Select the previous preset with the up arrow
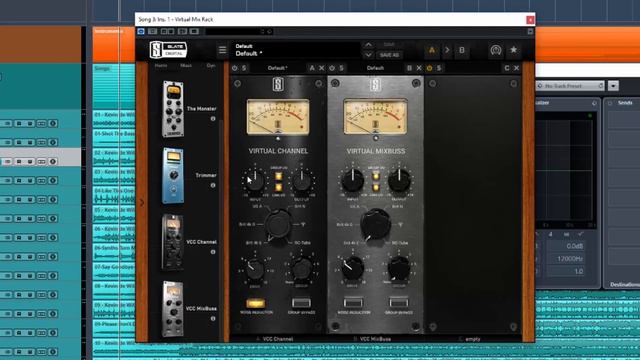This screenshot has height=360, width=640. click(368, 44)
